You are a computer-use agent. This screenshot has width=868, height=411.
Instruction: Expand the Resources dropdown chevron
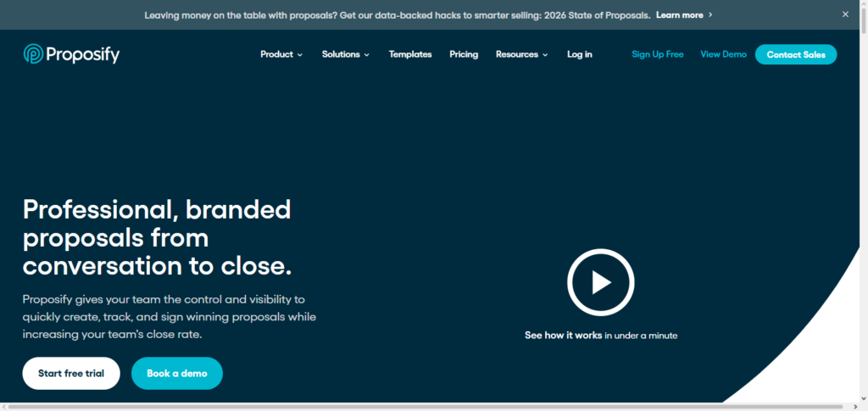coord(545,55)
